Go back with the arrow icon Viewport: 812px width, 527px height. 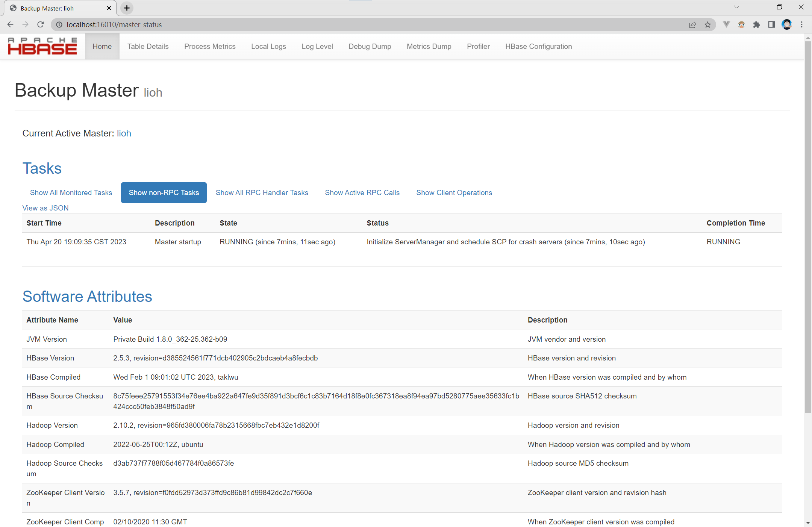[10, 24]
